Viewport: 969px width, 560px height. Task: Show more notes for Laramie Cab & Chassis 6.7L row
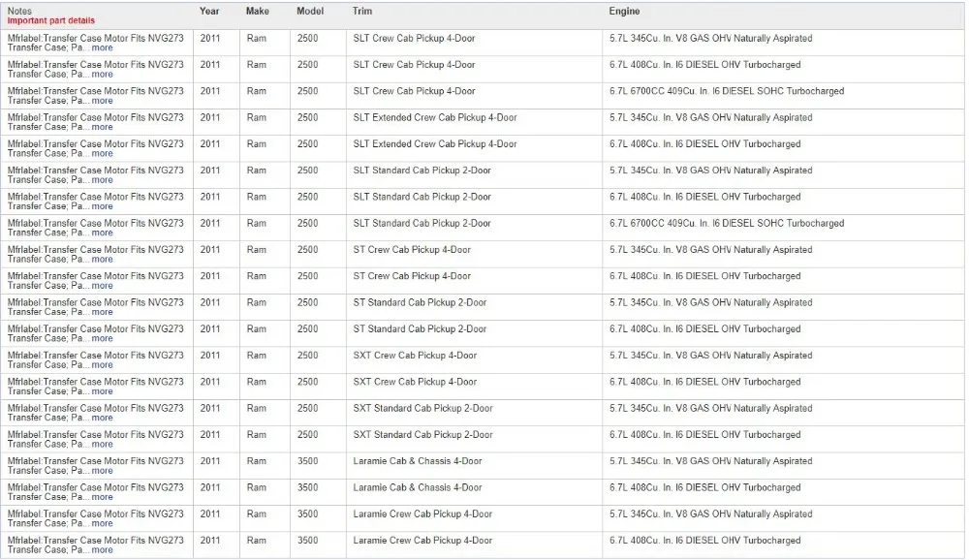coord(102,497)
